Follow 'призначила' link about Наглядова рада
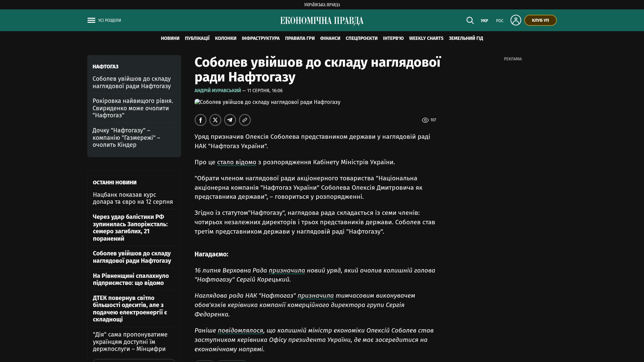 tap(316, 296)
